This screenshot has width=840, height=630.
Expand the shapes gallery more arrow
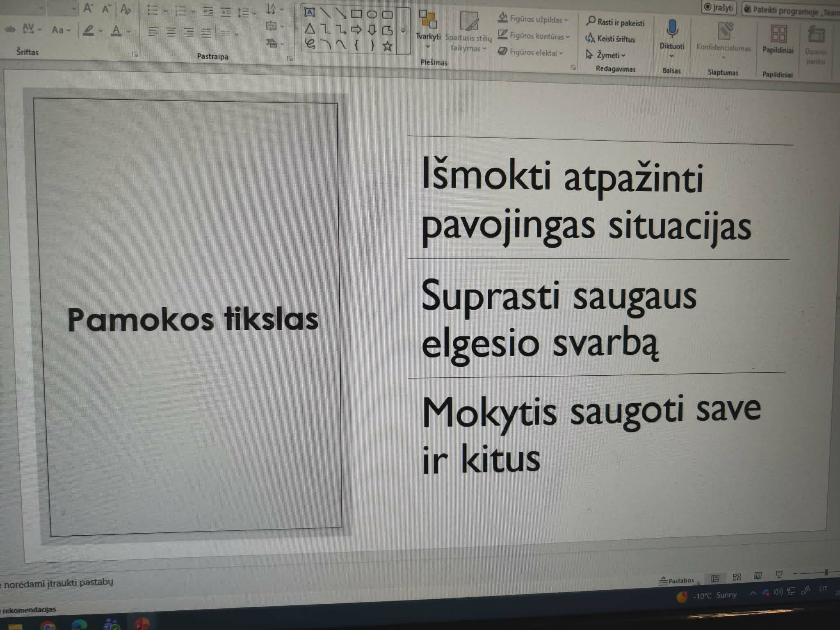coord(403,31)
